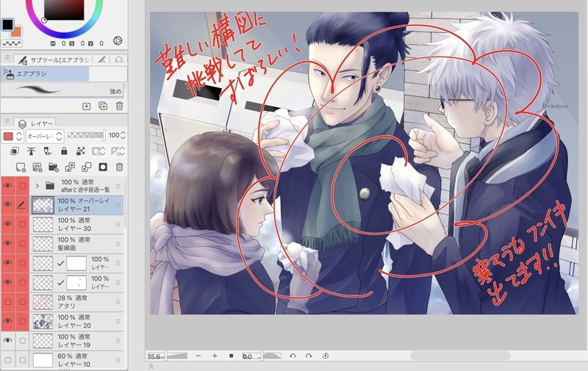This screenshot has height=371, width=588.
Task: Click the reset rotation icon
Action: click(326, 356)
